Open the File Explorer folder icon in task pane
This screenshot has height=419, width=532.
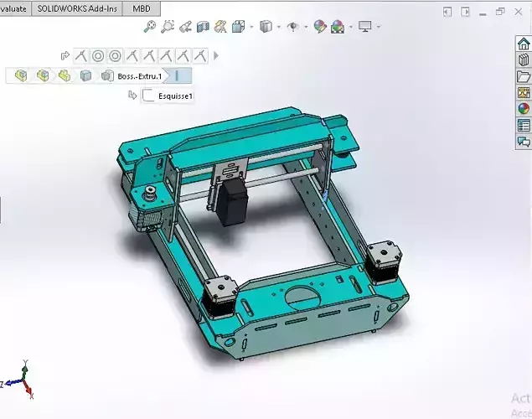[524, 76]
